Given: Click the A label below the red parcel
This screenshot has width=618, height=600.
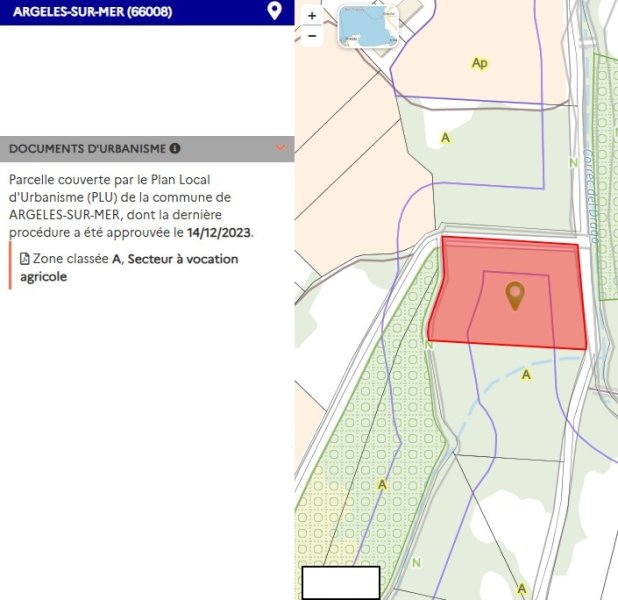Looking at the screenshot, I should coord(526,374).
